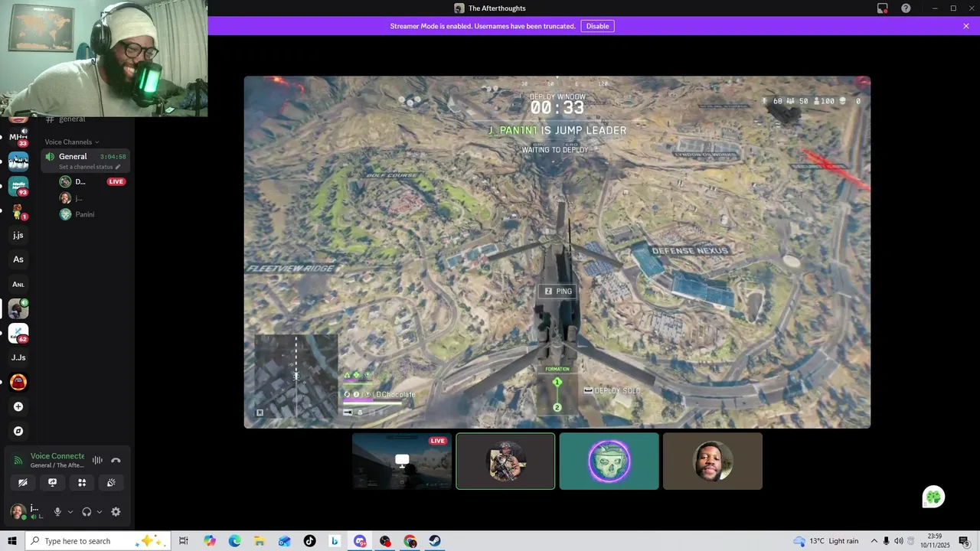
Task: Open headphone output options arrow
Action: (x=100, y=512)
